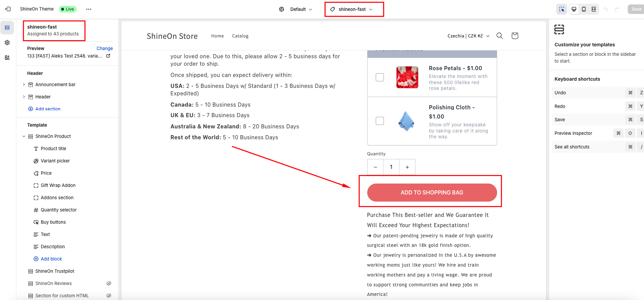Viewport: 644px width, 300px height.
Task: Open the shineon-fast template dropdown
Action: pyautogui.click(x=352, y=9)
